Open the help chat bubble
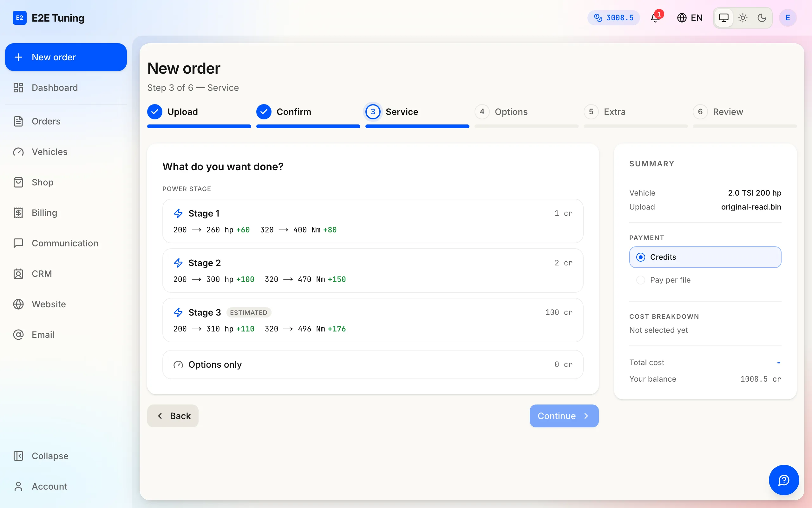 [x=784, y=480]
